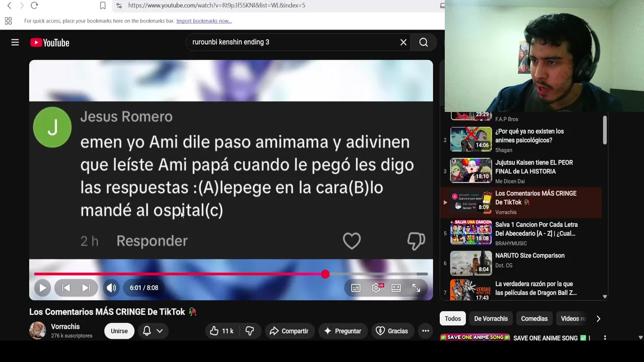Open site information icon beside the URL

(x=119, y=6)
